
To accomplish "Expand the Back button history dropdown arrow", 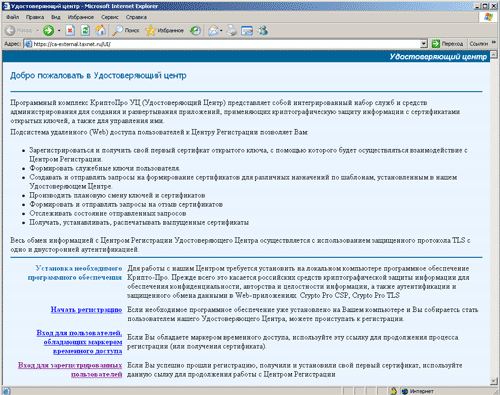I will click(37, 31).
